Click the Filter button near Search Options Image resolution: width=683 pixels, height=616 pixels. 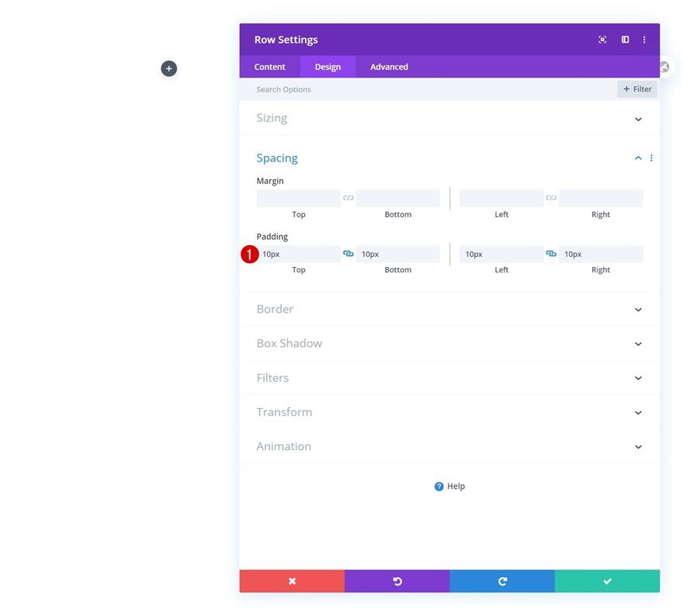point(636,88)
